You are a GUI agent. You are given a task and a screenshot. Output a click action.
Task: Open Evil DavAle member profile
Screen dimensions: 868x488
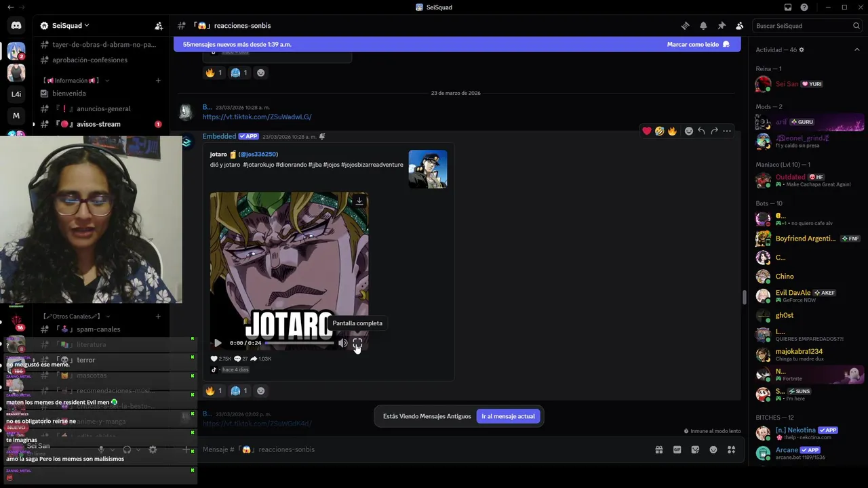click(808, 296)
